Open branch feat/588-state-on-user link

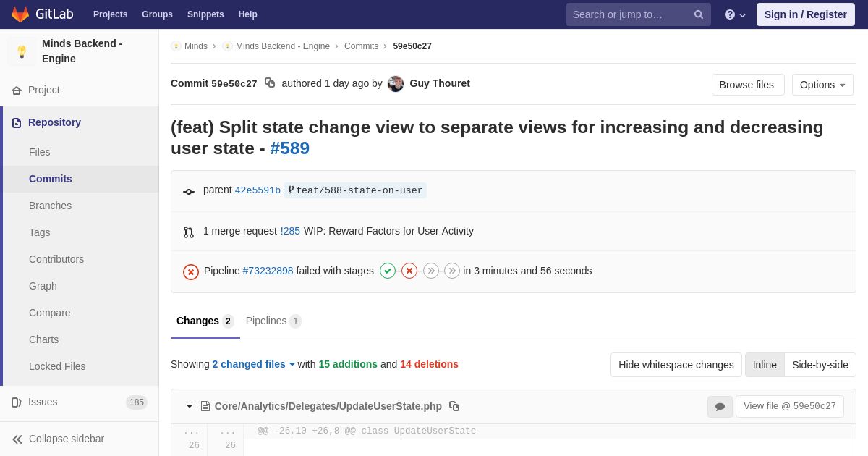click(355, 190)
